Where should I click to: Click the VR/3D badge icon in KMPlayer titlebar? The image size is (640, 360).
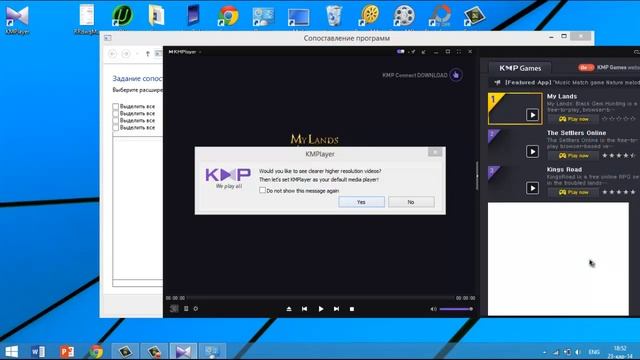click(400, 52)
